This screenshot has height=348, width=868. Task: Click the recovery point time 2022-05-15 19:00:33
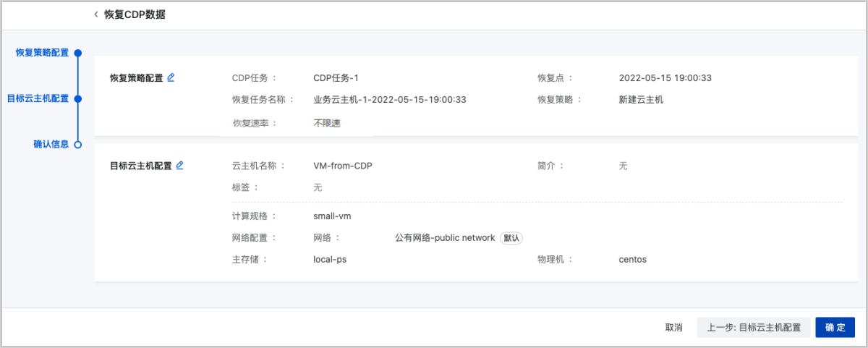(x=665, y=78)
